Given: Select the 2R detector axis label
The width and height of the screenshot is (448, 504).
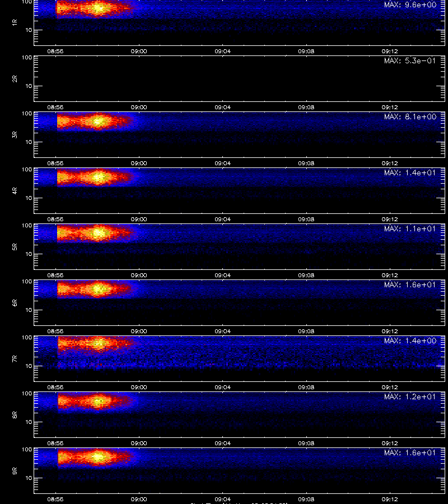Looking at the screenshot, I should tap(15, 79).
